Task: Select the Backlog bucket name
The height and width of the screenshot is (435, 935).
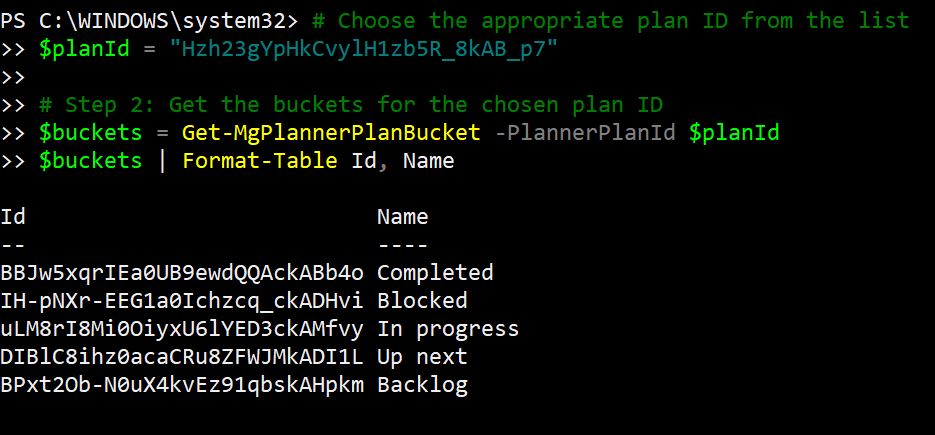Action: [x=422, y=384]
